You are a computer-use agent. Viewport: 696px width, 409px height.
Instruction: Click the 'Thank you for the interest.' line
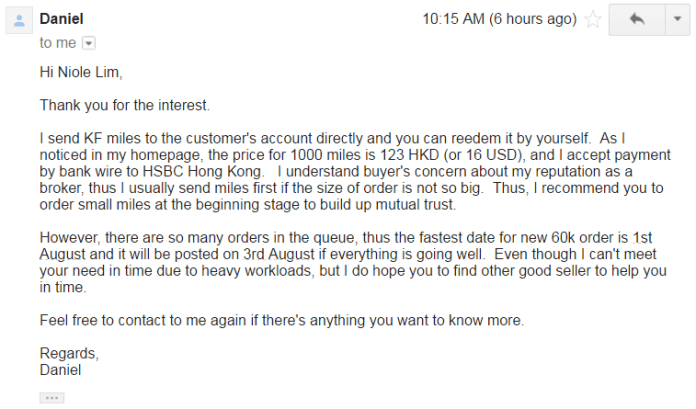pos(125,105)
